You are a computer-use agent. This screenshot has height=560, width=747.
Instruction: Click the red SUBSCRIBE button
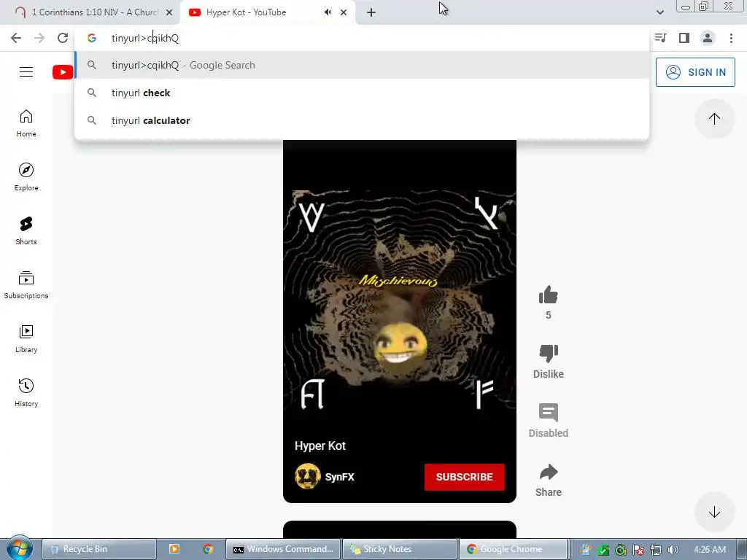coord(464,477)
